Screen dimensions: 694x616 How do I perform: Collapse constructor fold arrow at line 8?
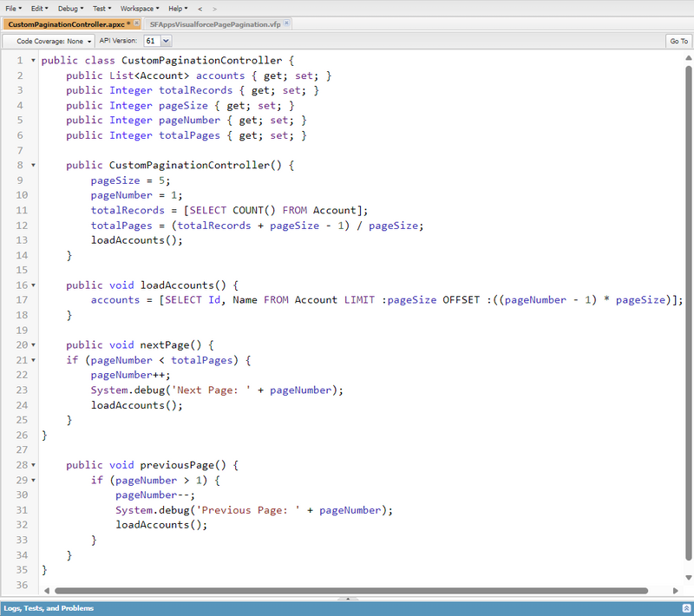[x=33, y=165]
